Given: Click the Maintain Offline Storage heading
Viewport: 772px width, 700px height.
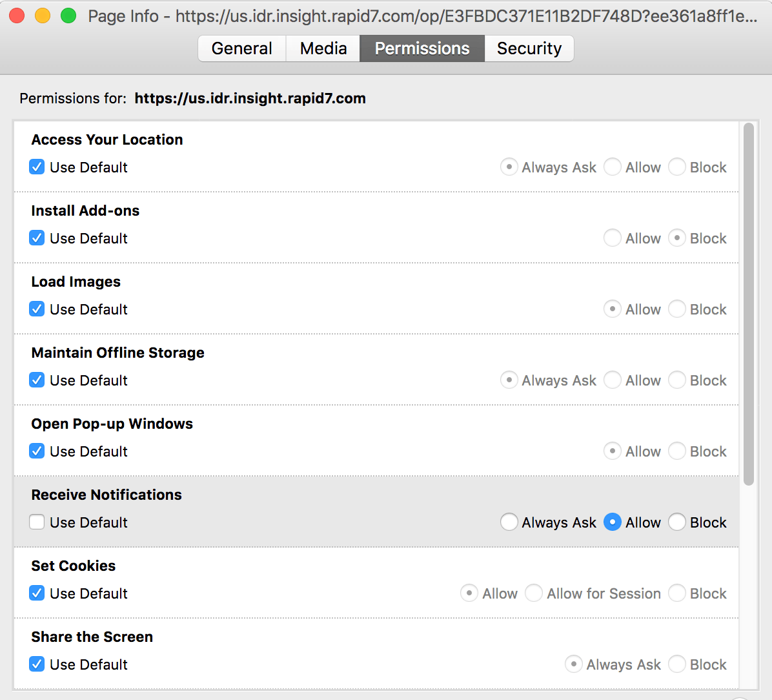Looking at the screenshot, I should click(x=117, y=353).
